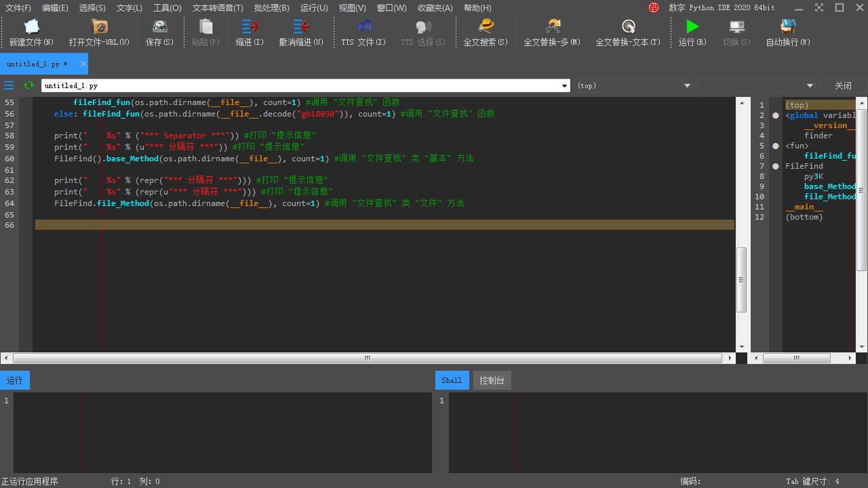This screenshot has height=488, width=868.
Task: Open full-text search (全文搜索) icon
Action: coord(486,27)
